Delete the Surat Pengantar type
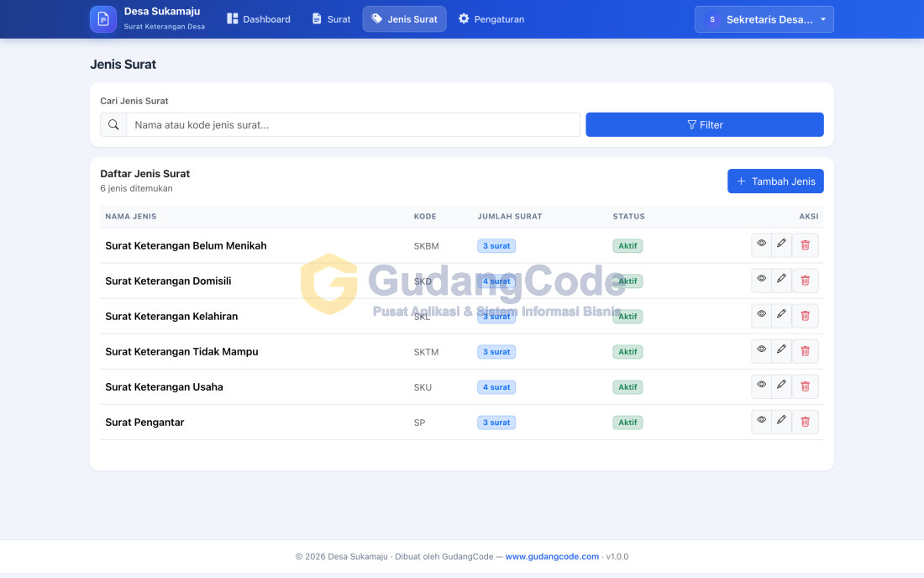This screenshot has width=924, height=578. [x=805, y=422]
